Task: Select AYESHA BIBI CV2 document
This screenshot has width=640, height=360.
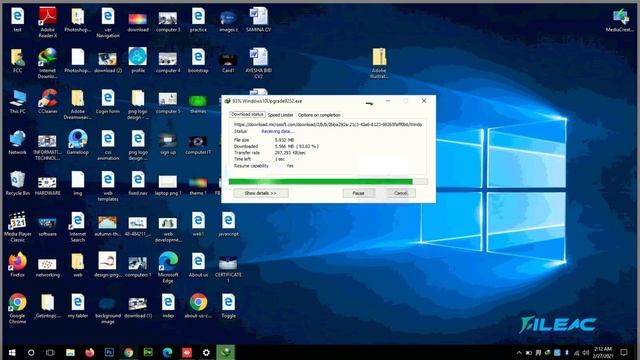Action: click(x=258, y=63)
